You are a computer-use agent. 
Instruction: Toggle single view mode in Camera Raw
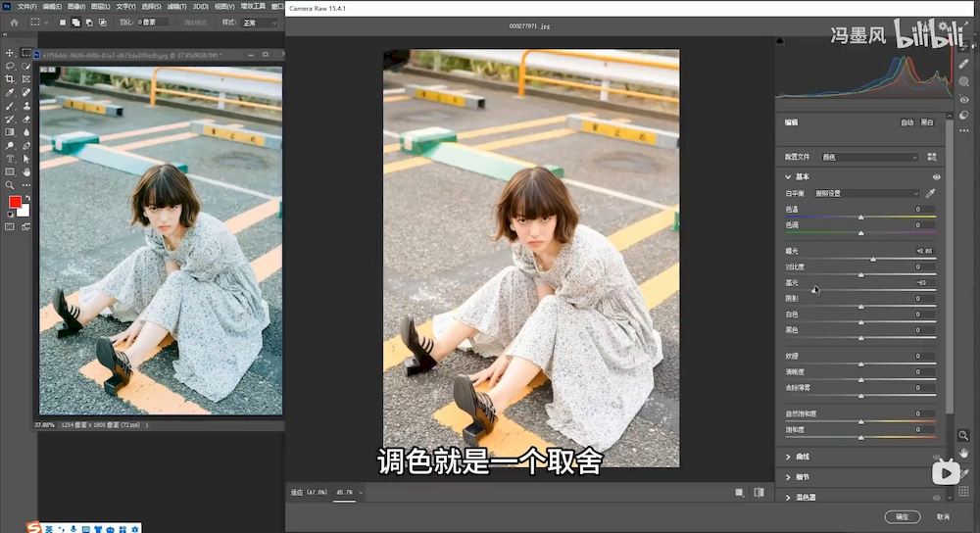point(739,493)
